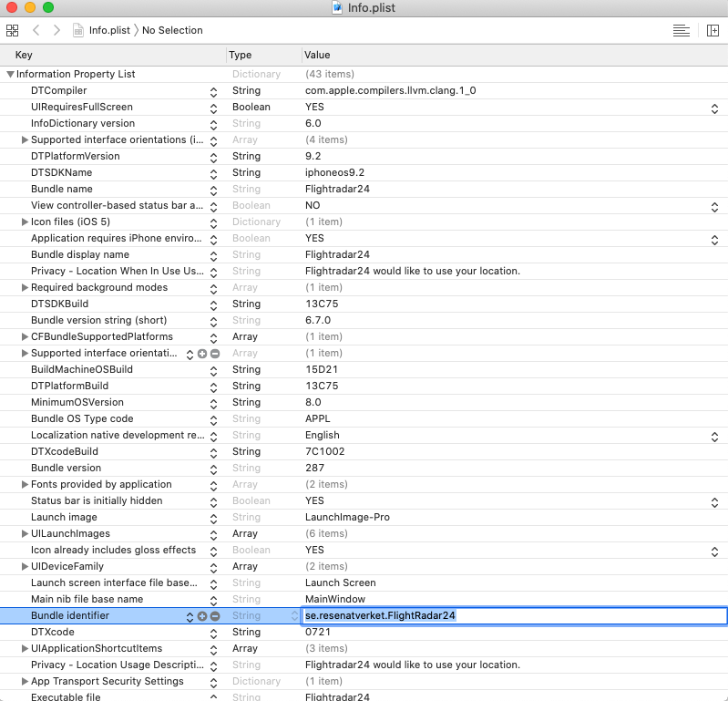
Task: Open key chooser for Bundle name
Action: 213,191
